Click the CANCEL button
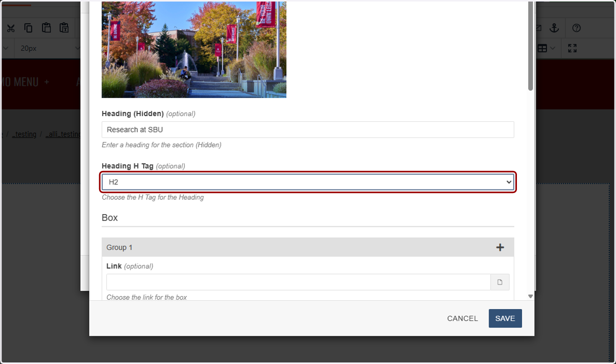Viewport: 616px width, 364px height. point(463,318)
